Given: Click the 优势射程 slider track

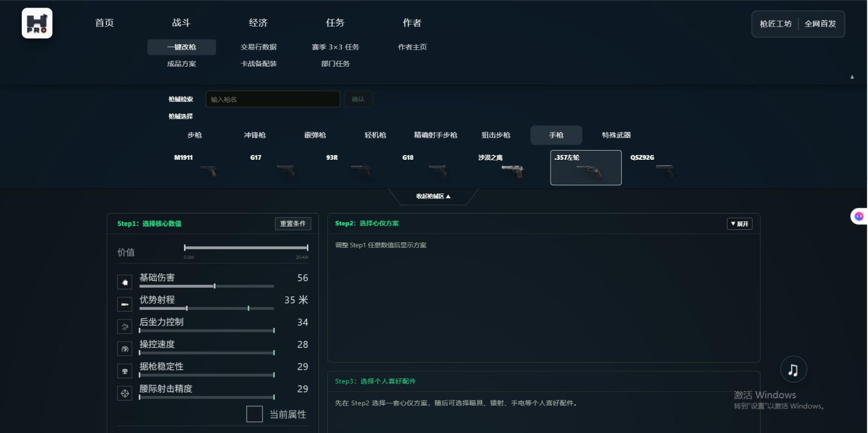Looking at the screenshot, I should pyautogui.click(x=207, y=308).
